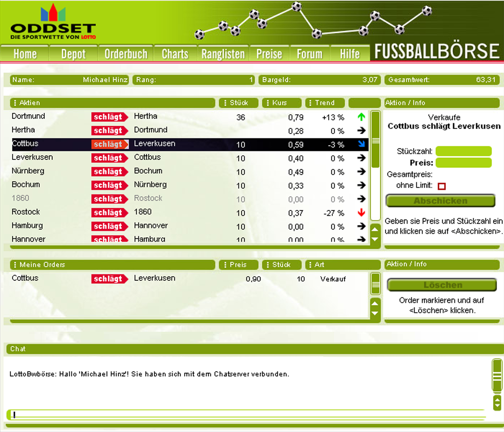Open the Charts tab
This screenshot has height=432, width=504.
coord(175,54)
